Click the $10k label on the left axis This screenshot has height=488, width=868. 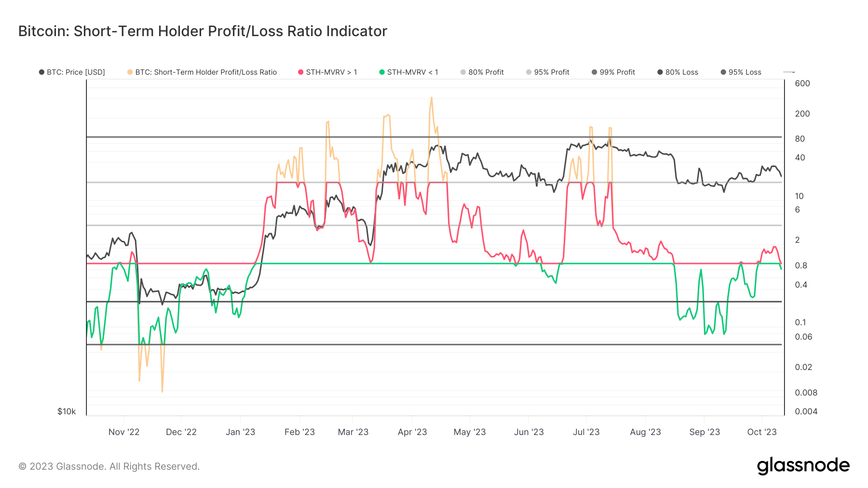pos(66,411)
